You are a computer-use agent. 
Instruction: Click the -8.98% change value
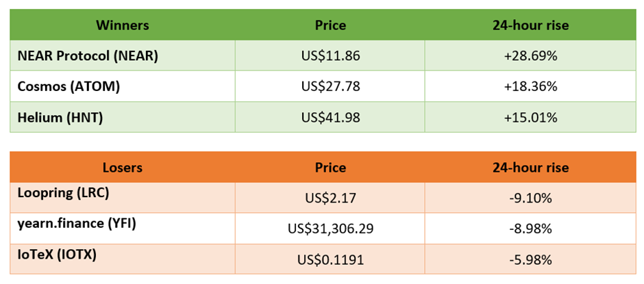531,228
